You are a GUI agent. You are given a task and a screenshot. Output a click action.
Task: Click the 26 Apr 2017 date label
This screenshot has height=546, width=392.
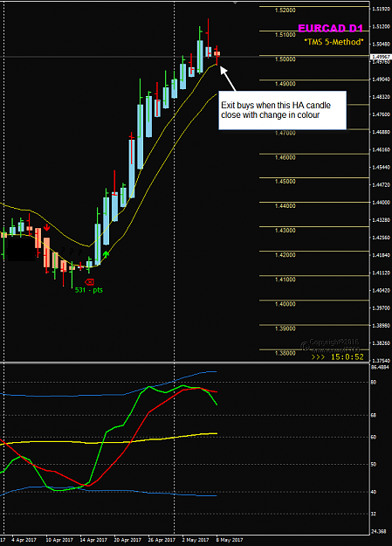[162, 540]
